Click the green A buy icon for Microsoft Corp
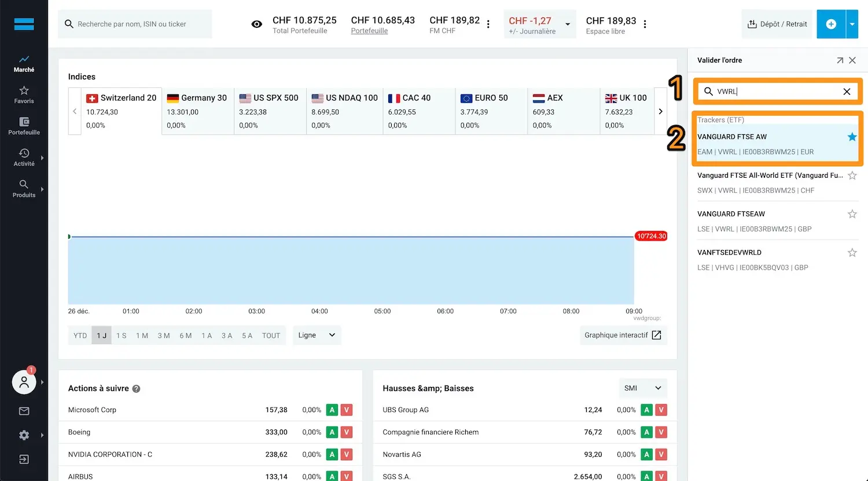This screenshot has height=481, width=868. pos(332,409)
